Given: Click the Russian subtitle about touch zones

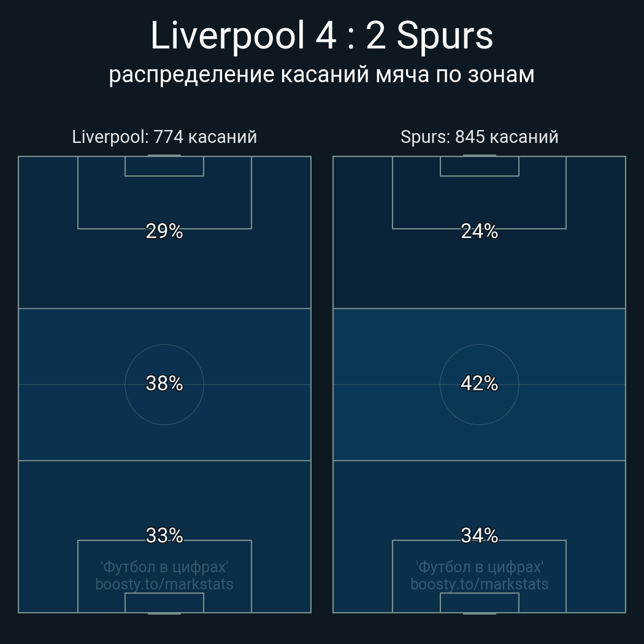Looking at the screenshot, I should [321, 74].
